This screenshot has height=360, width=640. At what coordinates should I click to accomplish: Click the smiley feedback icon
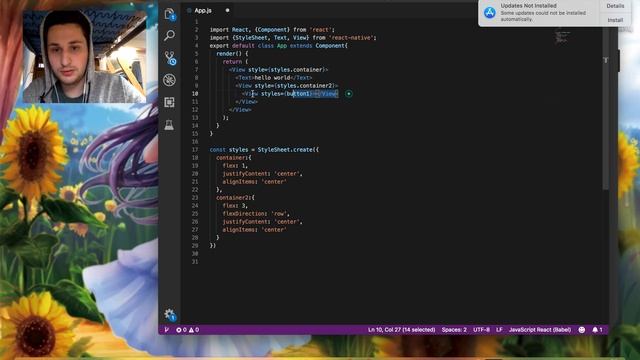coord(582,329)
